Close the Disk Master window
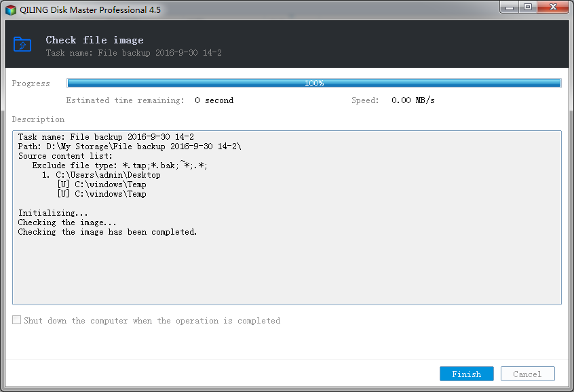This screenshot has width=574, height=392. tap(553, 7)
